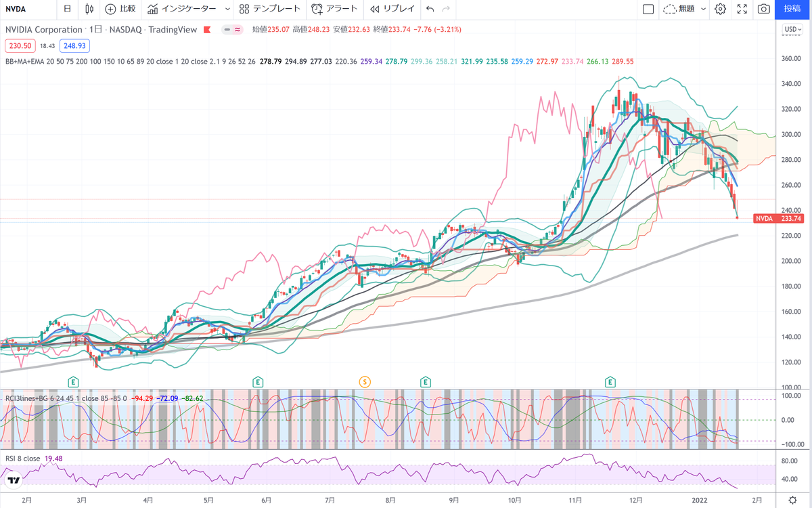Select the RSI 8 close indicator legend

[x=22, y=459]
